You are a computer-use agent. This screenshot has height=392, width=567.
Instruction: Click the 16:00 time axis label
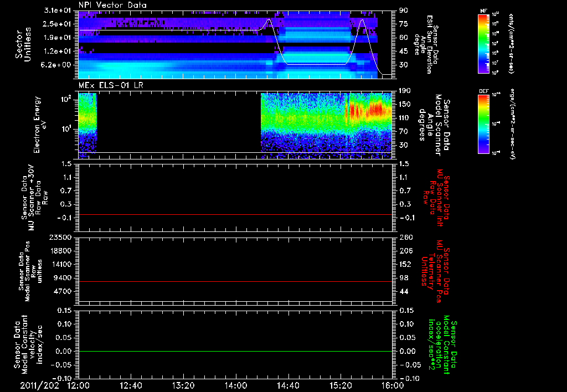[393, 385]
